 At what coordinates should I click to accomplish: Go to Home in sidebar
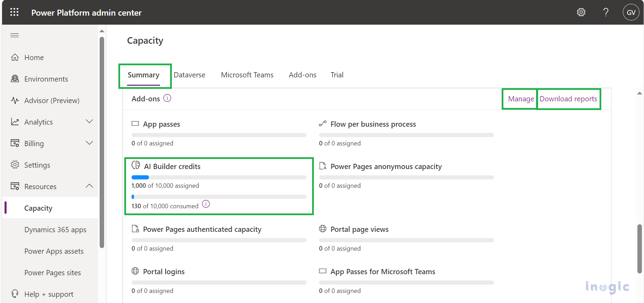click(34, 58)
